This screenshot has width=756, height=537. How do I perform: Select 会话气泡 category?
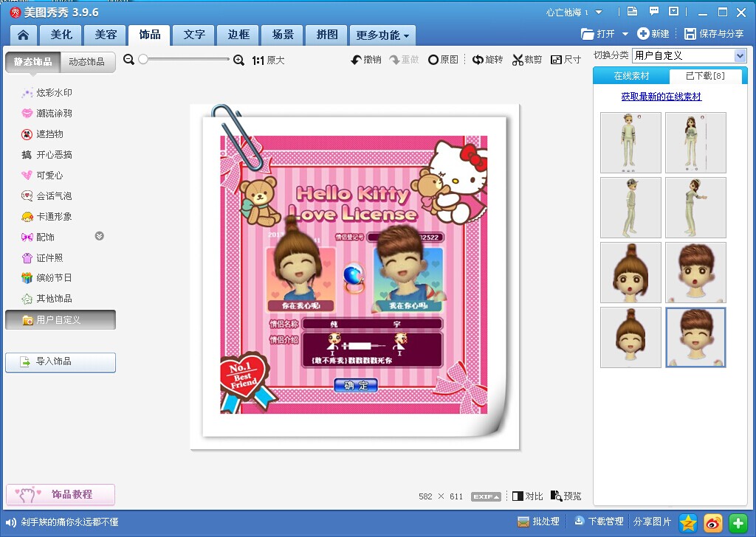click(x=47, y=196)
